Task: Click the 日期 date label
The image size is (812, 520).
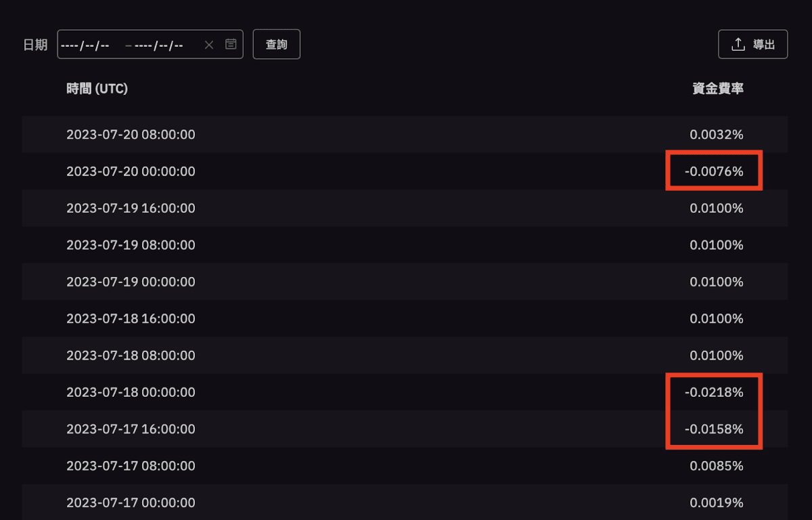Action: 35,45
